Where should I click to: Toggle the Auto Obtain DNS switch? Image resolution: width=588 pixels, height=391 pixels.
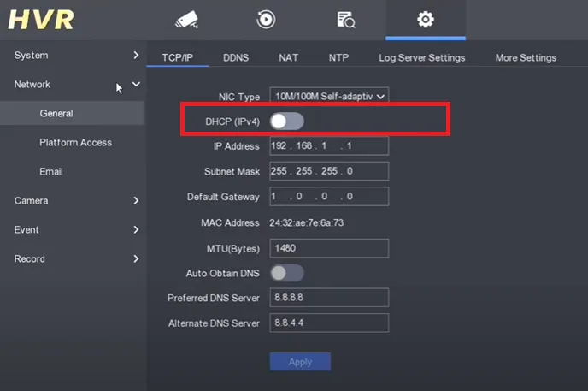pos(287,273)
